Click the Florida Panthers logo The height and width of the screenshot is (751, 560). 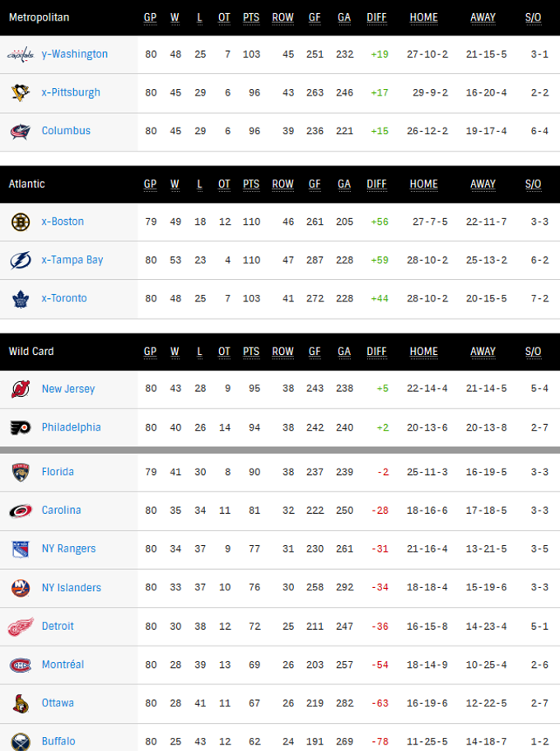(21, 472)
